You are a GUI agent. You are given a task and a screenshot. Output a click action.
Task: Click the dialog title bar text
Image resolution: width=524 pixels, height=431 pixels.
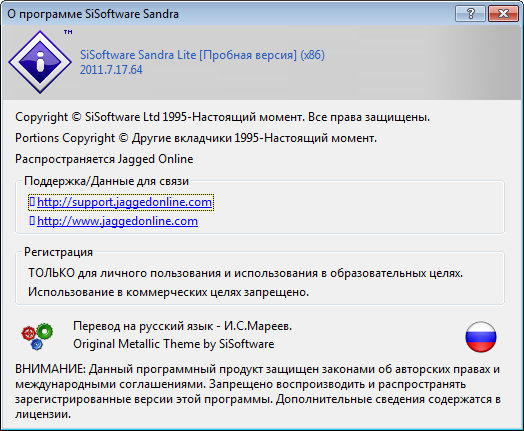tap(93, 14)
